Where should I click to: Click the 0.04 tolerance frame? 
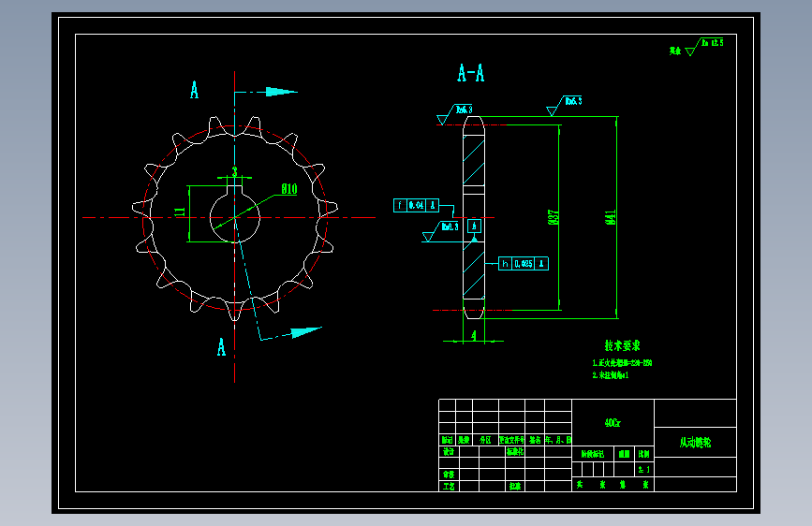point(417,206)
